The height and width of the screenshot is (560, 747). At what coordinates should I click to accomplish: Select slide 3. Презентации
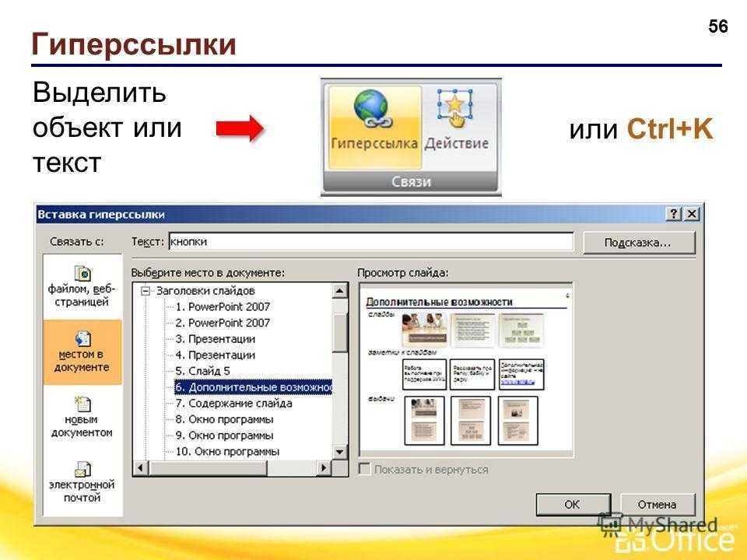click(216, 339)
